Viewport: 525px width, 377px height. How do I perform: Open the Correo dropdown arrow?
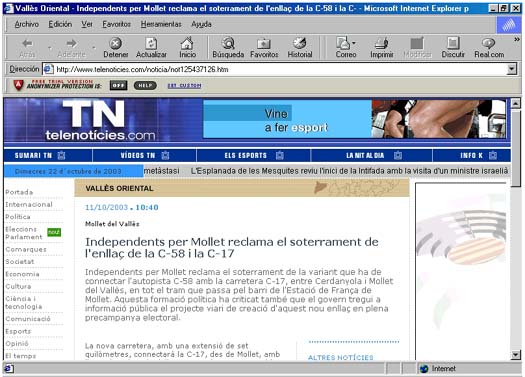(354, 43)
